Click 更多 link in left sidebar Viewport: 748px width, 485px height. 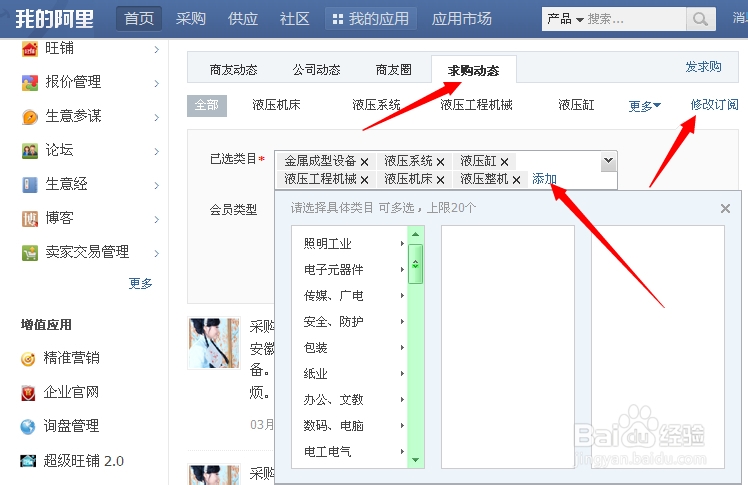point(140,283)
